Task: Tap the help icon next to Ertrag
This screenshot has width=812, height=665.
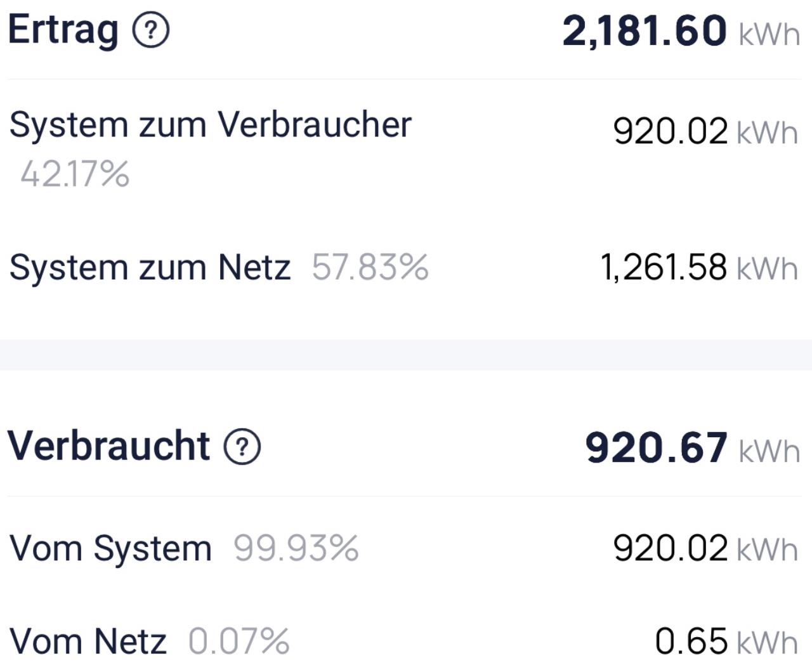Action: pyautogui.click(x=150, y=30)
